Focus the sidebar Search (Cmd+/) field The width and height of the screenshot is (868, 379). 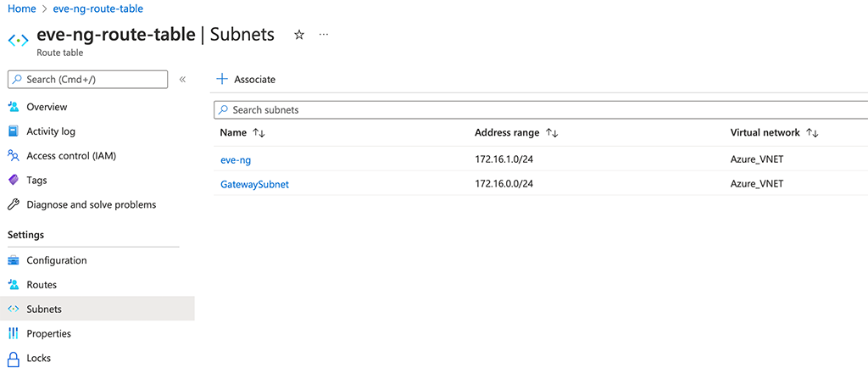(x=87, y=79)
